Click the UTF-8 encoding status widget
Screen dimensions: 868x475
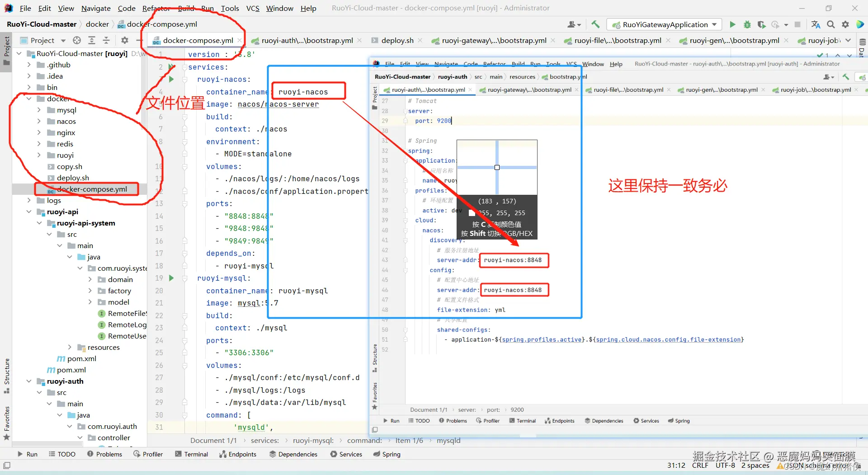tap(725, 465)
